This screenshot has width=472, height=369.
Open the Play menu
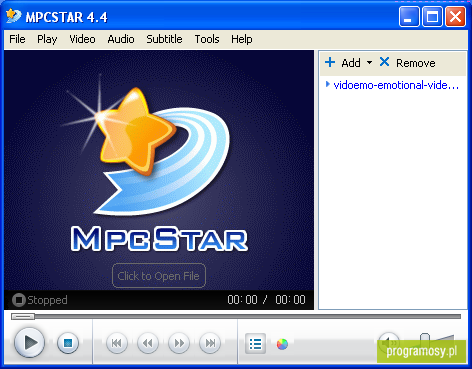(x=47, y=39)
